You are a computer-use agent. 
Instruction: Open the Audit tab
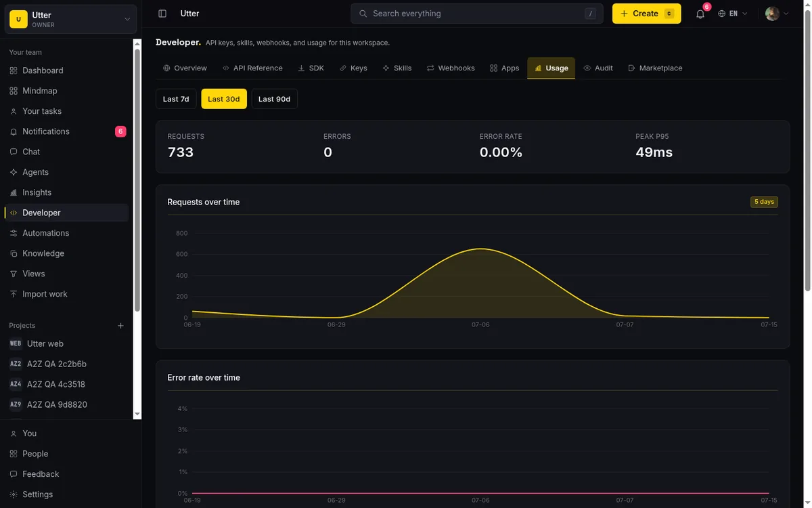598,68
